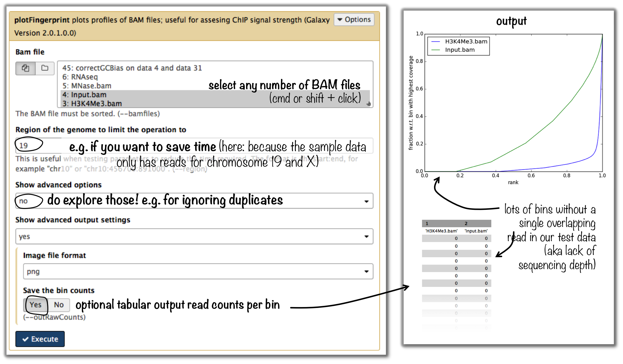The width and height of the screenshot is (623, 364).
Task: Toggle Save the bin counts to Yes
Action: (x=36, y=305)
